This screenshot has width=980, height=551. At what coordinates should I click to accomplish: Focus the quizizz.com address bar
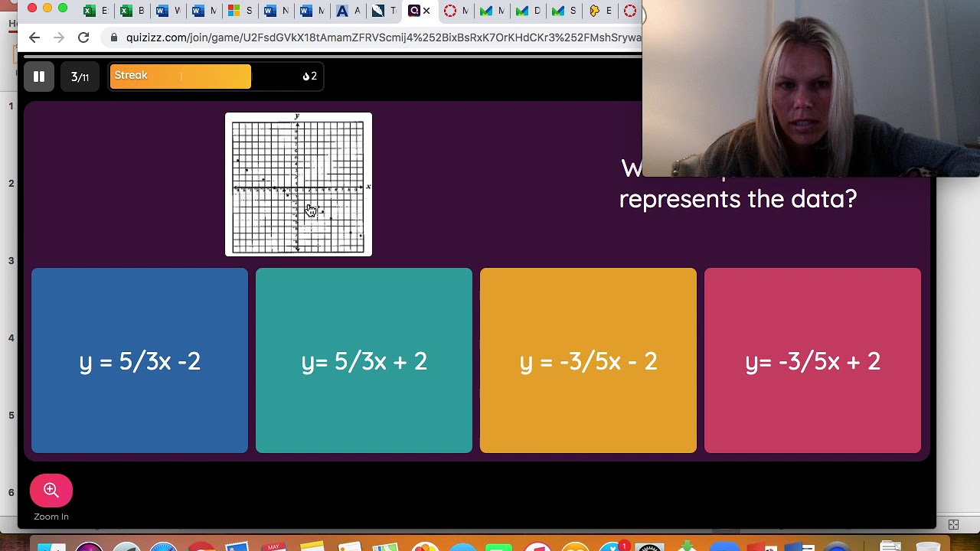coord(383,37)
